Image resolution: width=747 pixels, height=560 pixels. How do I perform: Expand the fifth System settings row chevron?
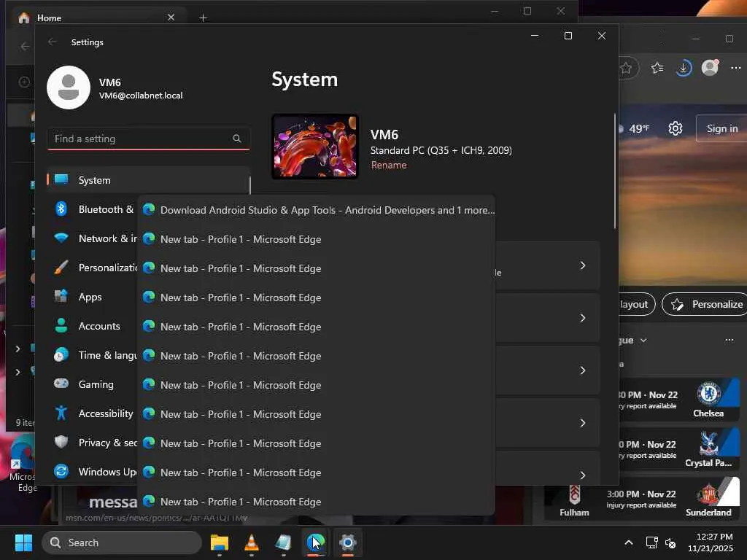tap(583, 475)
